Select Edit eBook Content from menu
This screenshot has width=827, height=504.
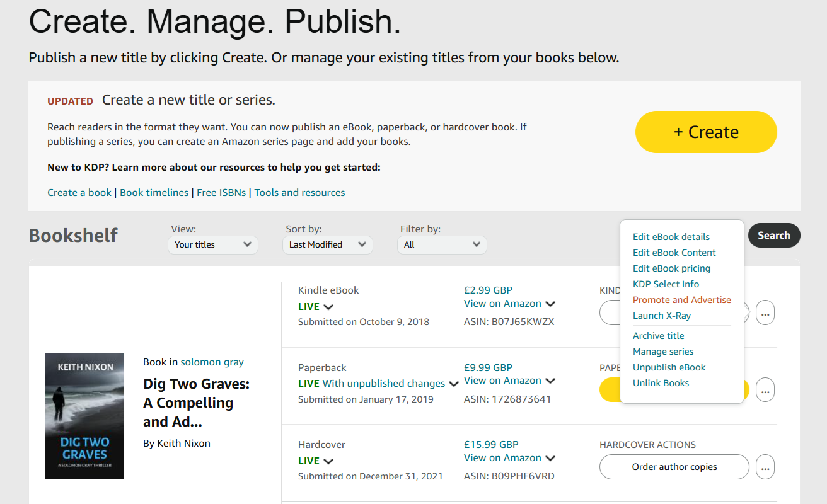[x=674, y=253]
